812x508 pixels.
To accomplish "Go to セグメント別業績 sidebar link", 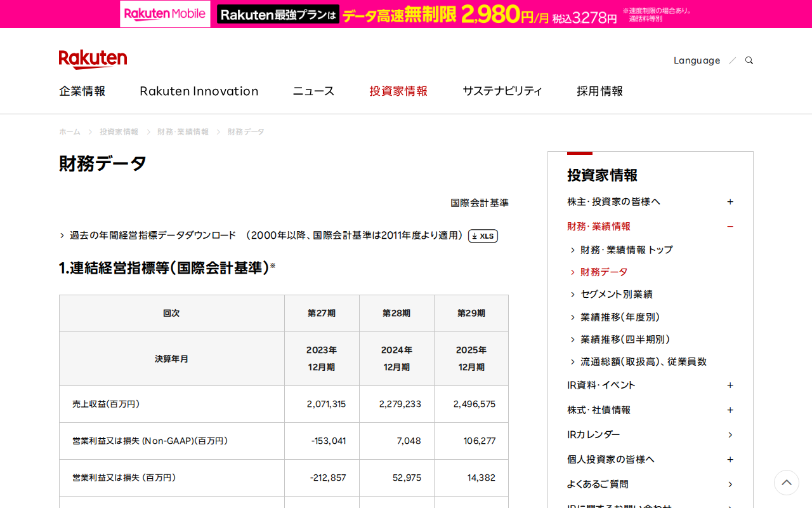I will coord(616,295).
